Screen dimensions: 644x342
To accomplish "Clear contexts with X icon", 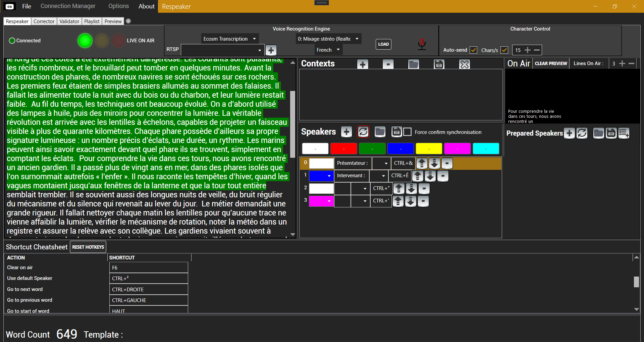I will [x=465, y=64].
